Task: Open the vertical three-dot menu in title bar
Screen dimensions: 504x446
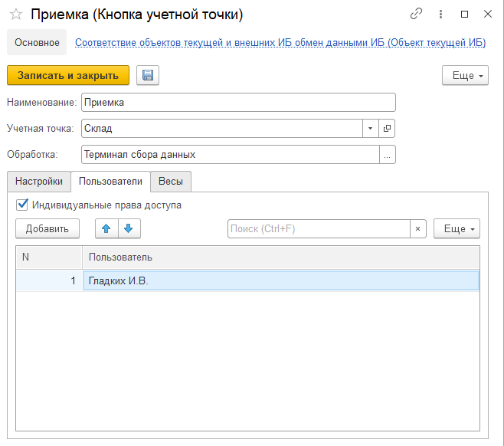Action: pos(441,14)
